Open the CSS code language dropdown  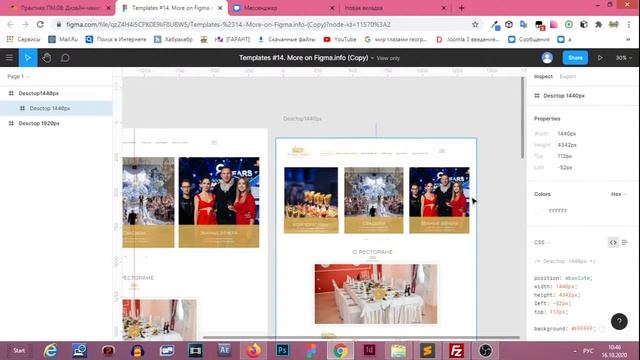pyautogui.click(x=542, y=242)
